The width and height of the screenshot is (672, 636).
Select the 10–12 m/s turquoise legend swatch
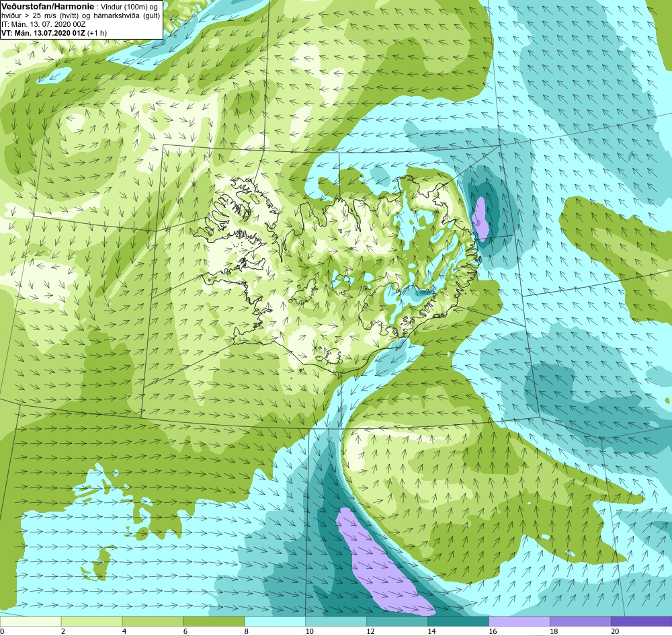(336, 621)
